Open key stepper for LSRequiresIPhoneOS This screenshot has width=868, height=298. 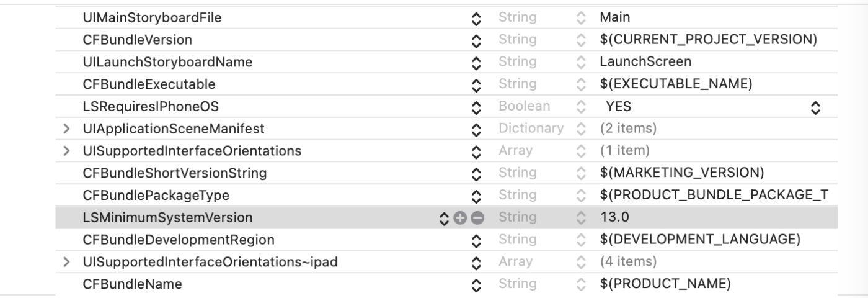pos(476,107)
